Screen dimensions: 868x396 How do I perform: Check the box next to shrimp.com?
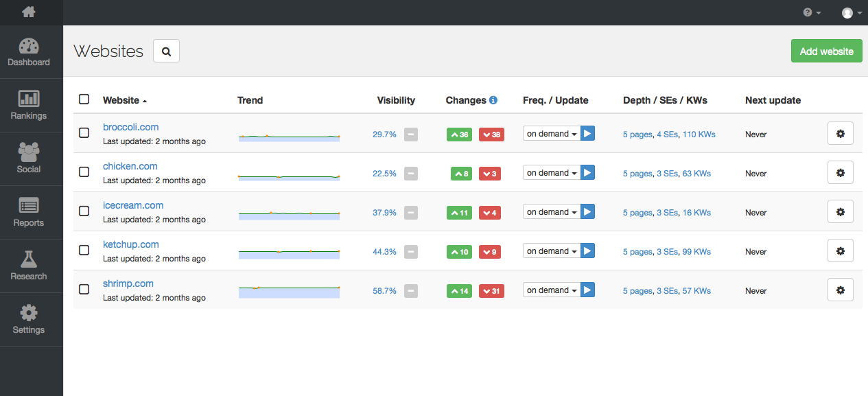pos(84,290)
